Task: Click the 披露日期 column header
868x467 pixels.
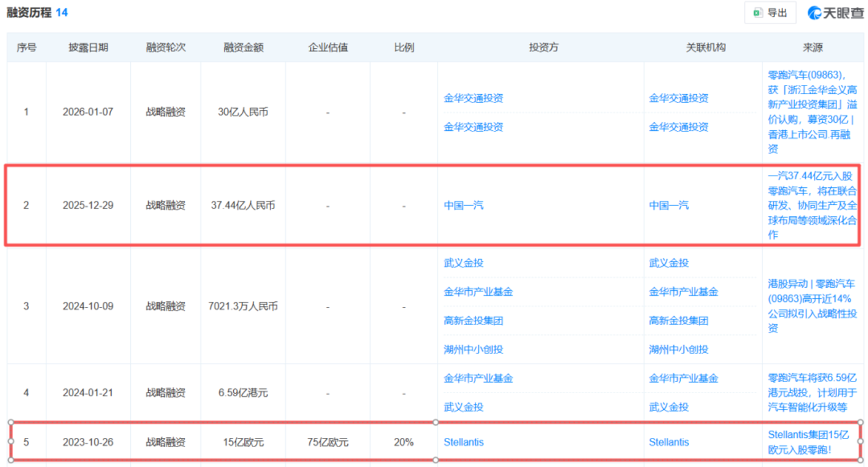Action: tap(88, 48)
